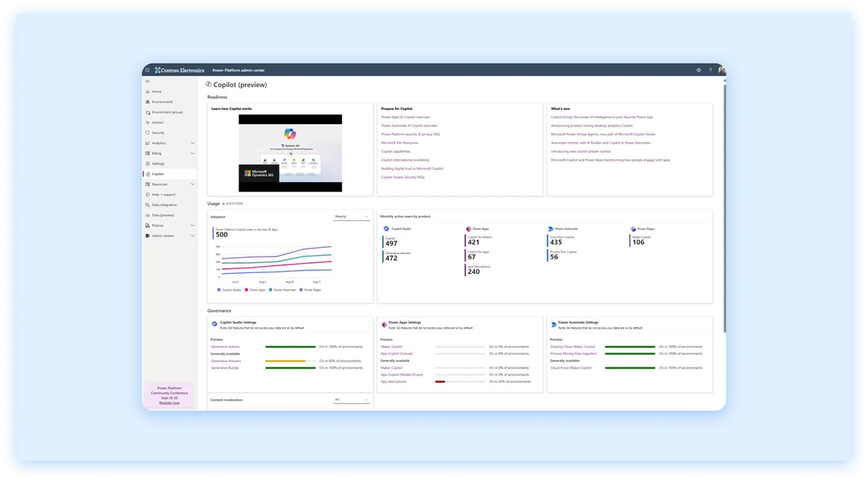Click the app launcher waffle icon

[x=147, y=70]
